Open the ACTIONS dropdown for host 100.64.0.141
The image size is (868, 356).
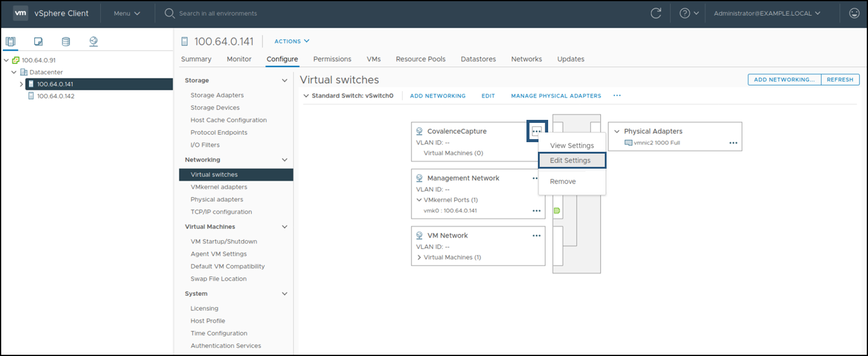pyautogui.click(x=292, y=42)
